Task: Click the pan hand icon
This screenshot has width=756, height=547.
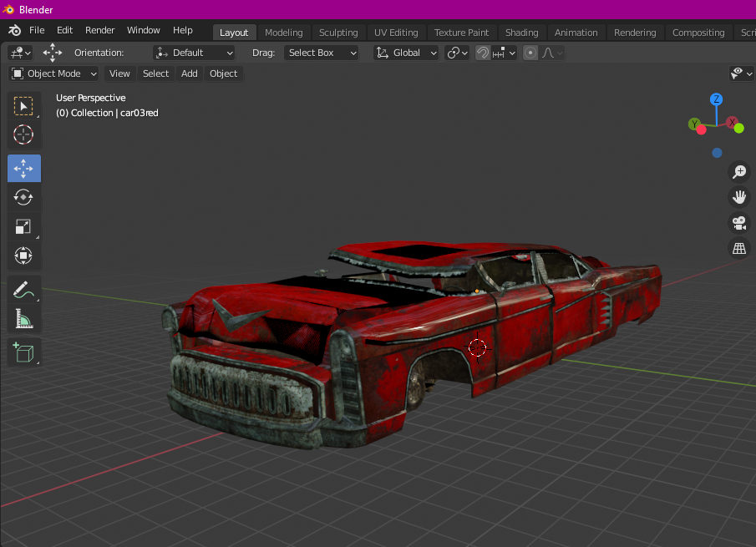Action: click(738, 197)
